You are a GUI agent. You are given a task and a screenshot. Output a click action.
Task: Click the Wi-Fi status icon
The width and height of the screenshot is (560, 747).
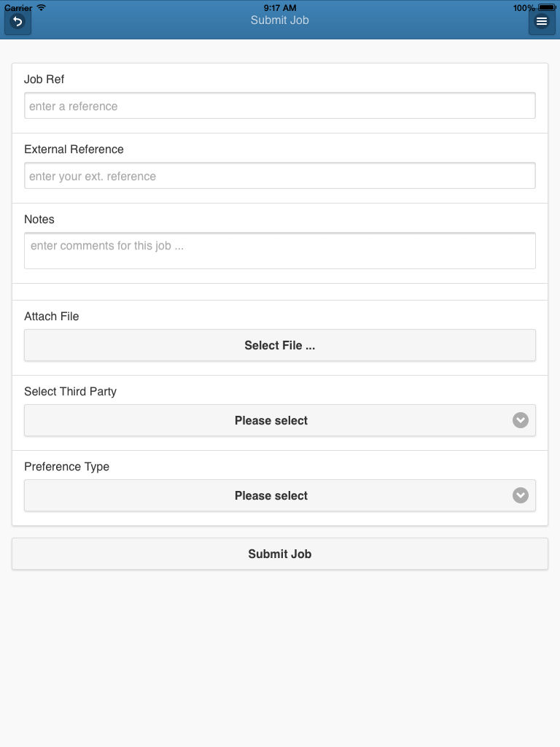[42, 7]
